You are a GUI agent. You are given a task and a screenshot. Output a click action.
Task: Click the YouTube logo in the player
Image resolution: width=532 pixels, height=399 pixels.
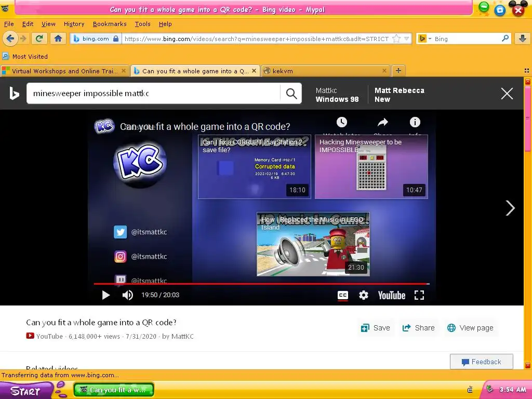(392, 295)
